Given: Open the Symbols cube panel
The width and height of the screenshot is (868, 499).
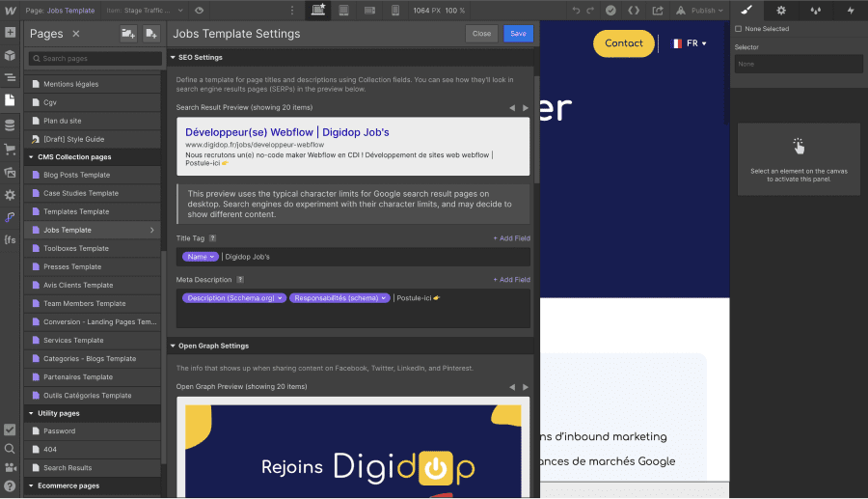Looking at the screenshot, I should 10,55.
